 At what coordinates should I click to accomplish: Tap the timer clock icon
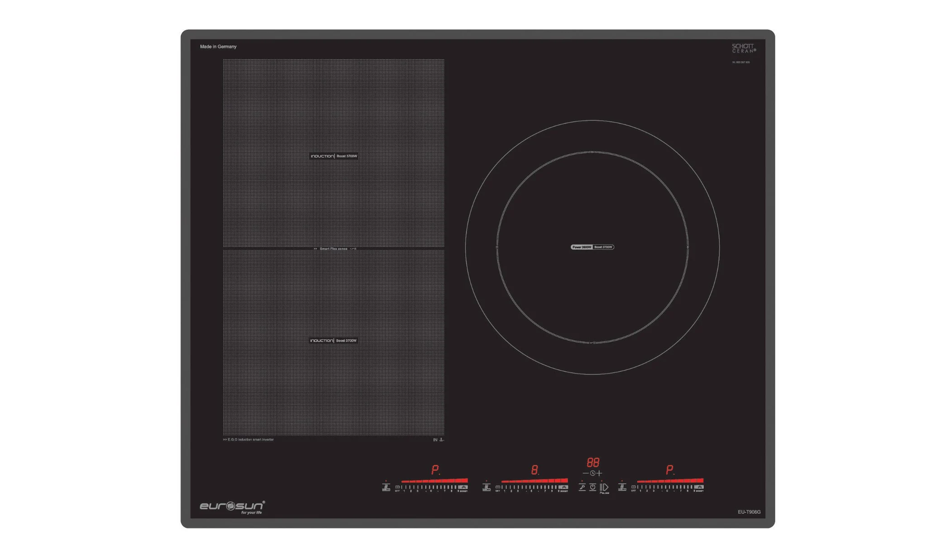tap(593, 473)
